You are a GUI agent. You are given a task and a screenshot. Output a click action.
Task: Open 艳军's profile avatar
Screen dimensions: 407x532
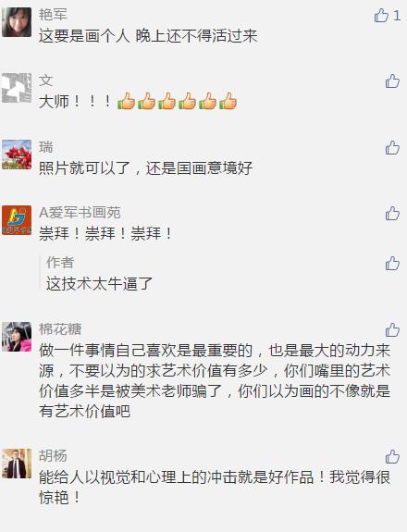(x=17, y=22)
